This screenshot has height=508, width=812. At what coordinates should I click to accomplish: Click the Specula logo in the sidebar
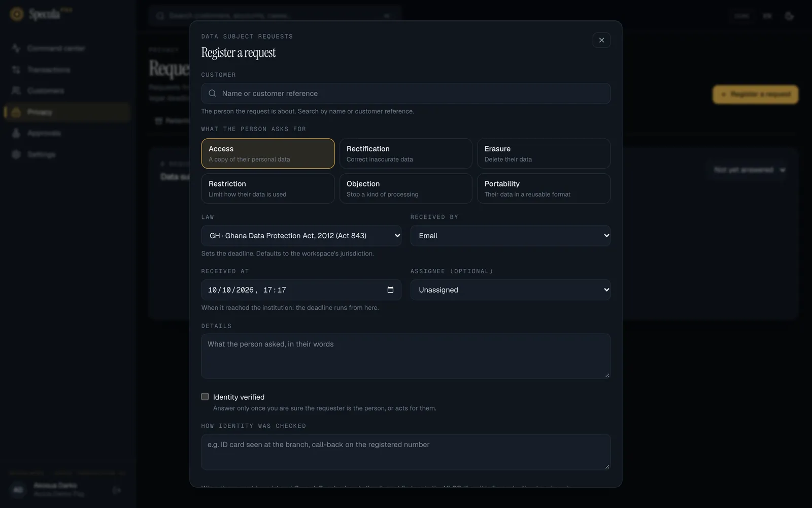(41, 14)
